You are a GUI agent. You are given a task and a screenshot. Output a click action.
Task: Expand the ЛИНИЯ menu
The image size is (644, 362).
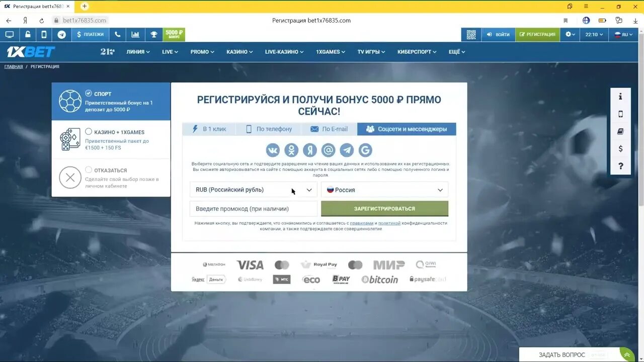tap(138, 52)
